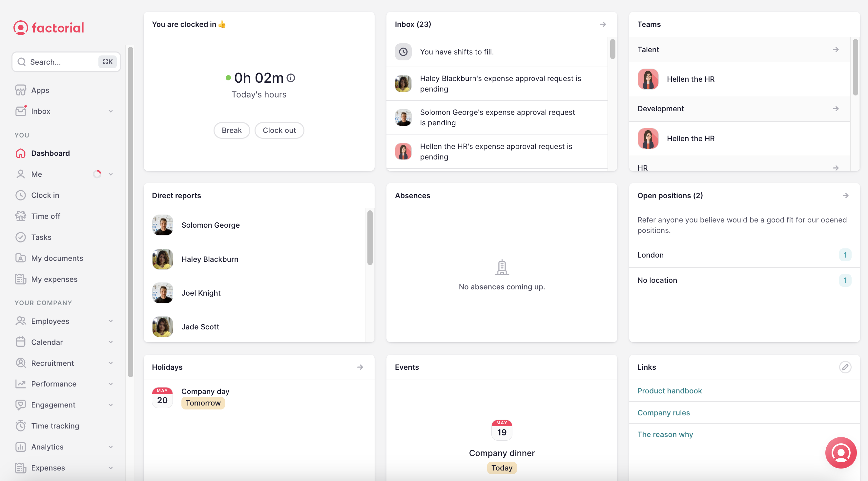This screenshot has width=868, height=481.
Task: Click the My documents icon
Action: tap(21, 258)
